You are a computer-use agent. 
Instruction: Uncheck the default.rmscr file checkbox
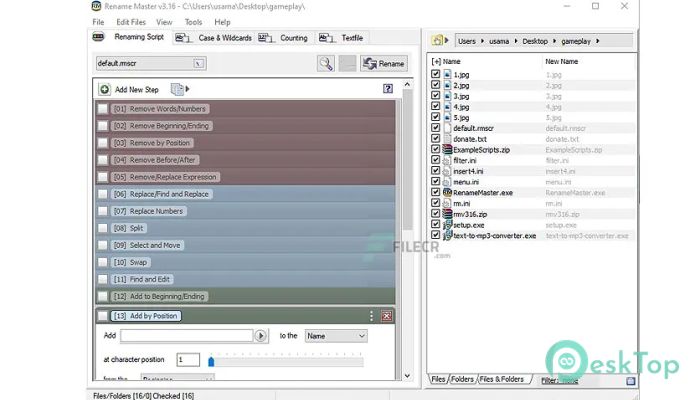tap(436, 128)
